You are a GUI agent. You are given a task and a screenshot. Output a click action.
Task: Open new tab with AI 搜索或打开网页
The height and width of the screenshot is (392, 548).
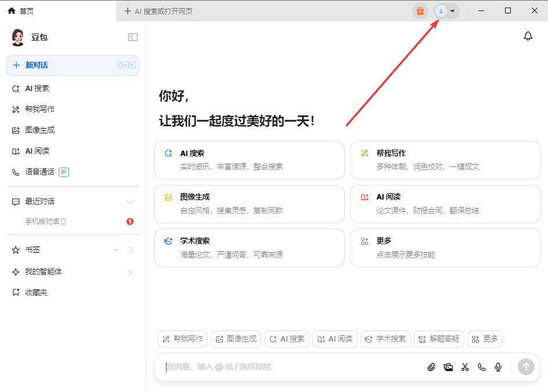click(x=158, y=11)
